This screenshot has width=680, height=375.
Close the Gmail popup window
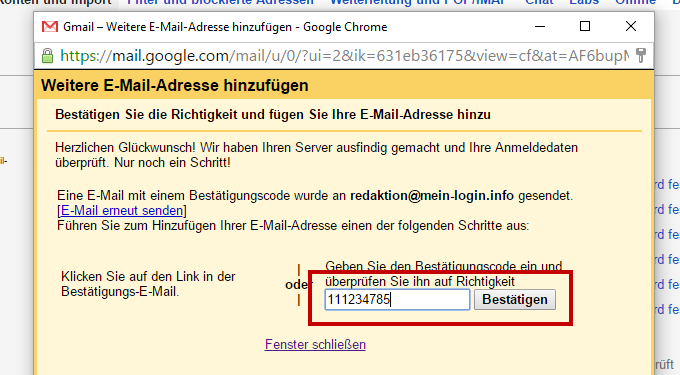coord(631,26)
